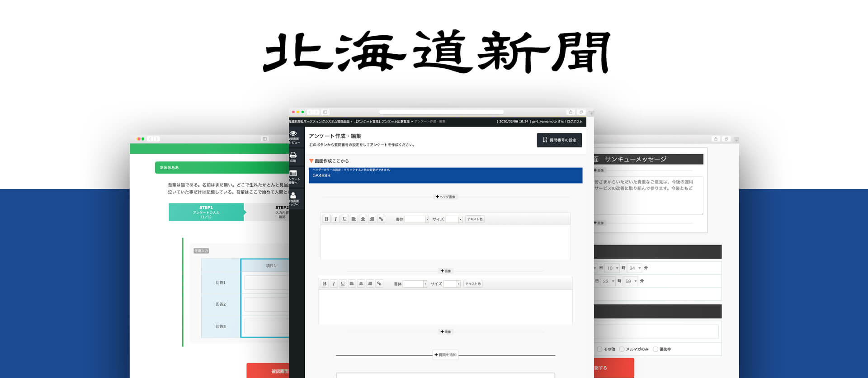This screenshot has width=868, height=378.
Task: Click back arrow in center browser window
Action: click(310, 112)
